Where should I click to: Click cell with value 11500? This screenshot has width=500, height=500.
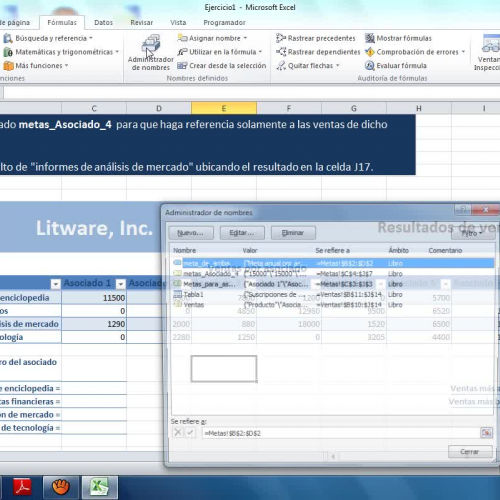(x=94, y=298)
